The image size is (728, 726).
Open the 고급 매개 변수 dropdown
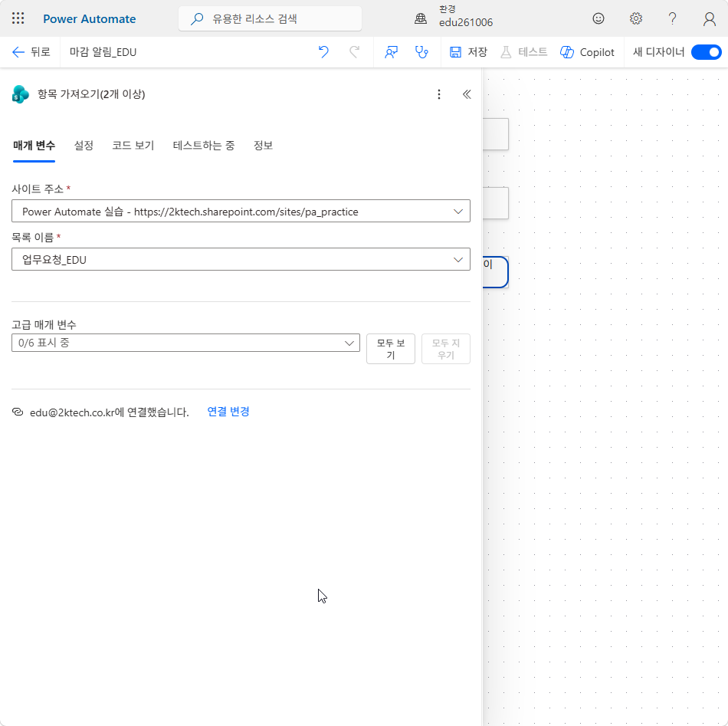pyautogui.click(x=185, y=343)
